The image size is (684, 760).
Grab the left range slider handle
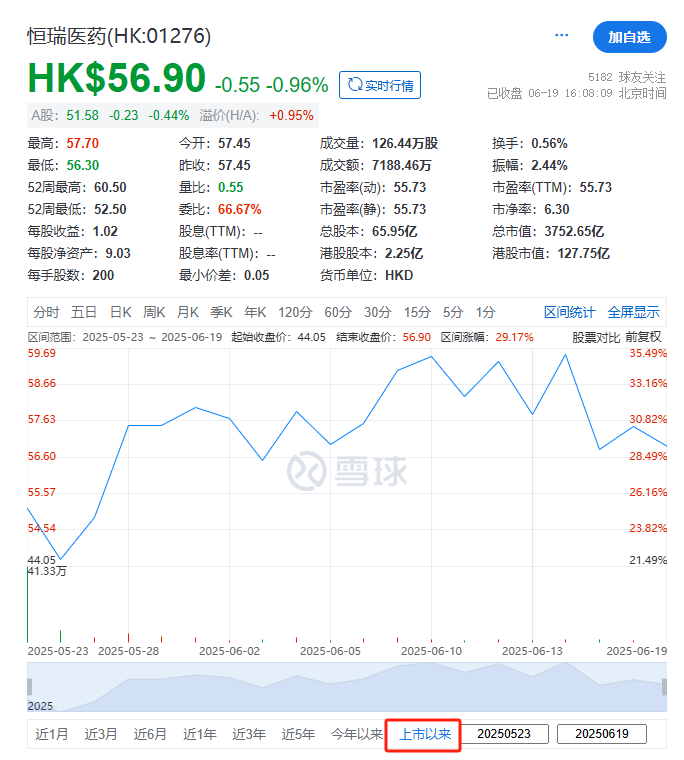[x=30, y=687]
